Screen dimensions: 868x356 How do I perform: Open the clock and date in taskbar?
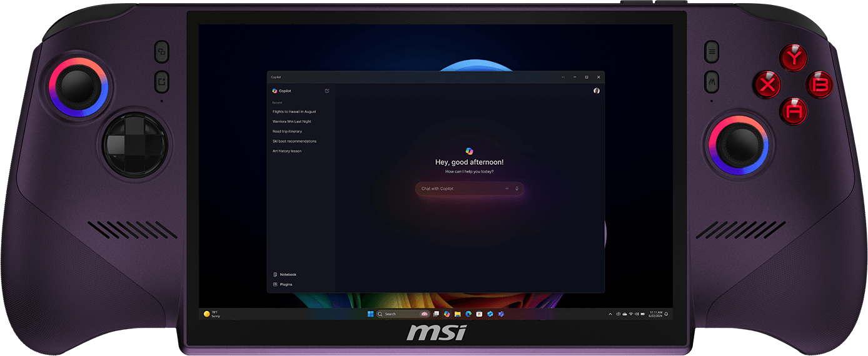[x=655, y=314]
